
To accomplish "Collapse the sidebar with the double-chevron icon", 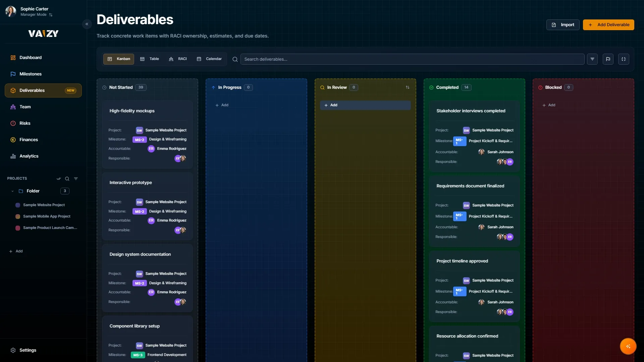I will pos(87,24).
